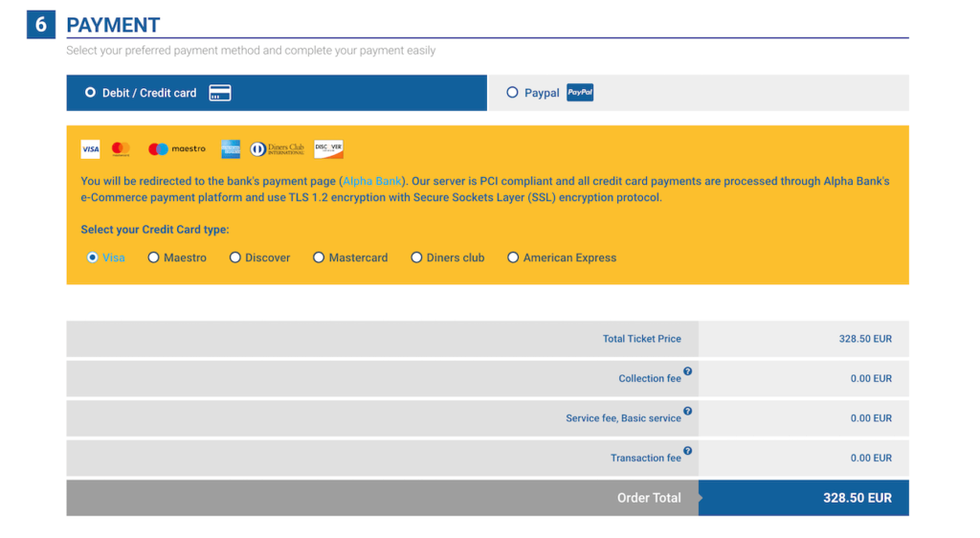980x538 pixels.
Task: Click the Collection fee label
Action: 650,379
